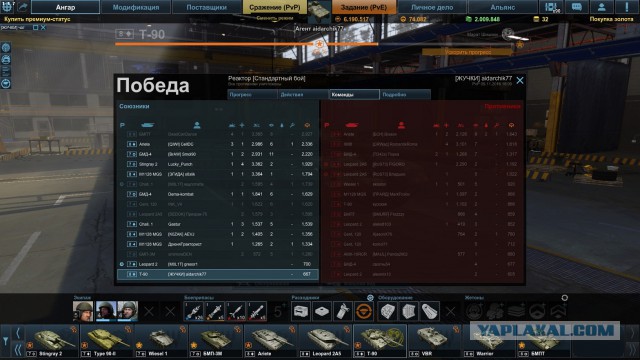Select Leopard 2A5 in the vehicle carousel
The width and height of the screenshot is (640, 360).
[325, 341]
